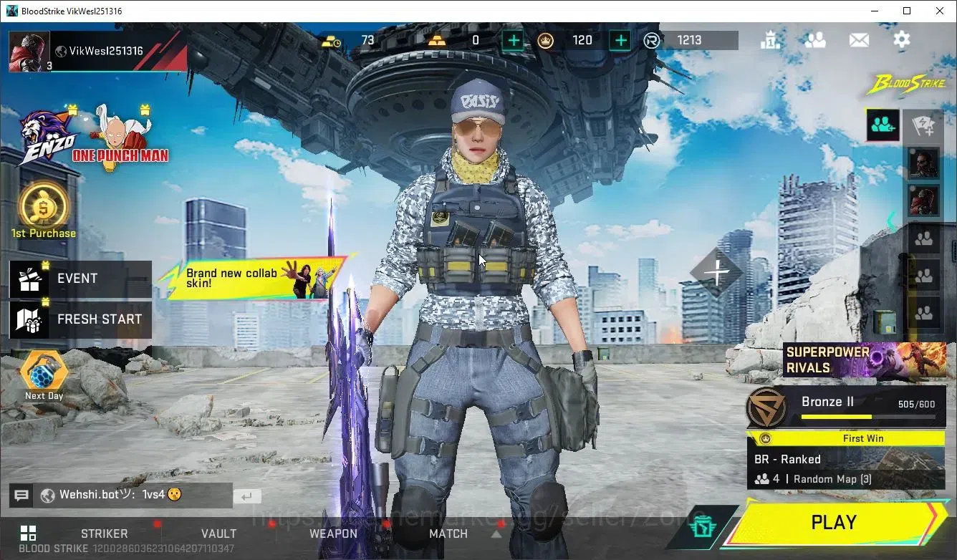
Task: Click the Bronze II rank progress bar
Action: [x=868, y=417]
